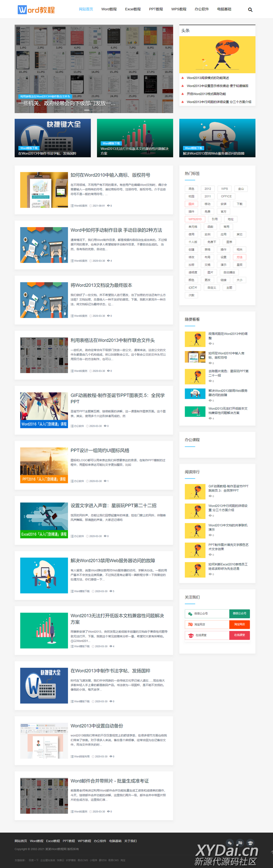
Task: Select the 电脑基础 item in top navigation
Action: click(x=224, y=9)
